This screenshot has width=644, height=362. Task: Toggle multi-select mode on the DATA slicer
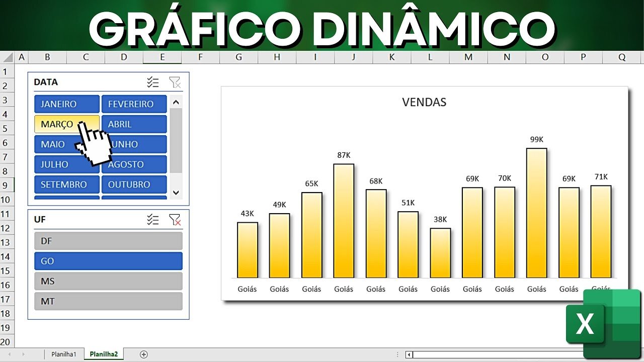tap(153, 82)
